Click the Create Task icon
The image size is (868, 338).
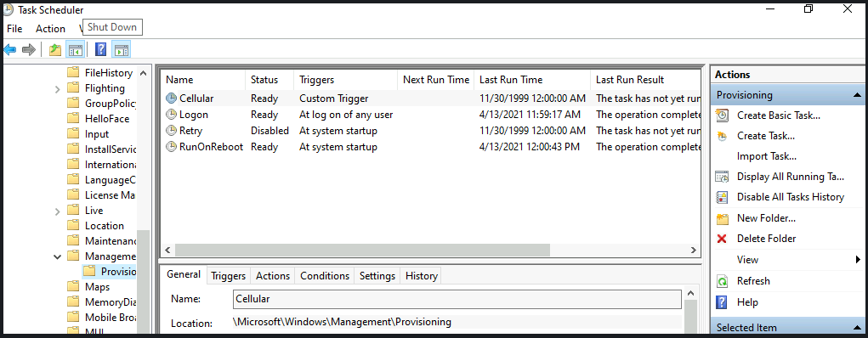pos(722,136)
